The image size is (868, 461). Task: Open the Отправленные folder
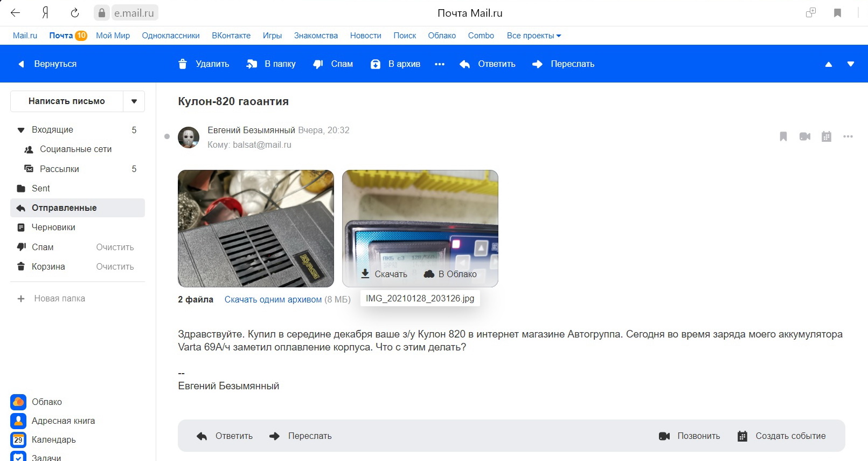64,208
